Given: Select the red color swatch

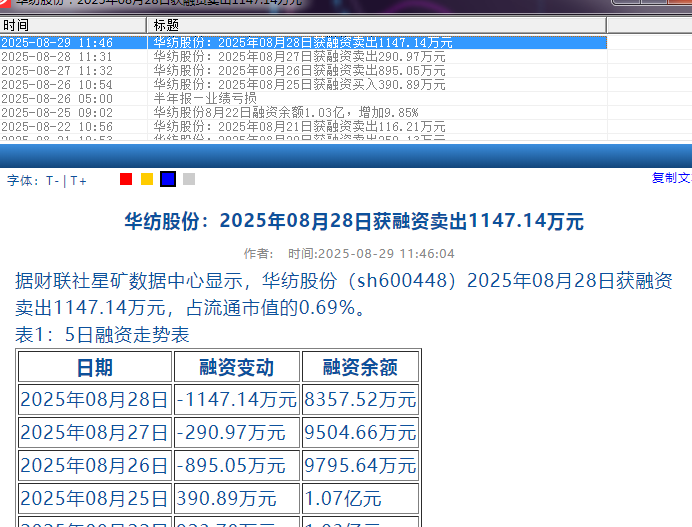Looking at the screenshot, I should (126, 179).
